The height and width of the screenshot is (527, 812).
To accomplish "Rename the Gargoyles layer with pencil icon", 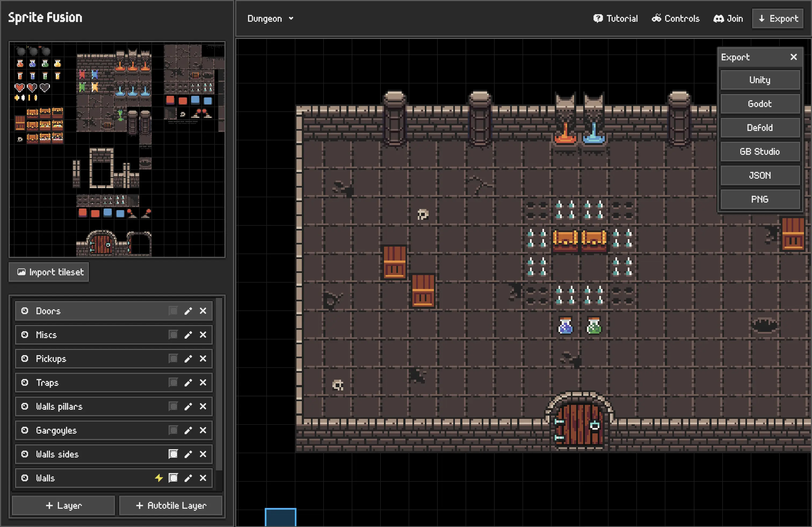I will point(188,430).
